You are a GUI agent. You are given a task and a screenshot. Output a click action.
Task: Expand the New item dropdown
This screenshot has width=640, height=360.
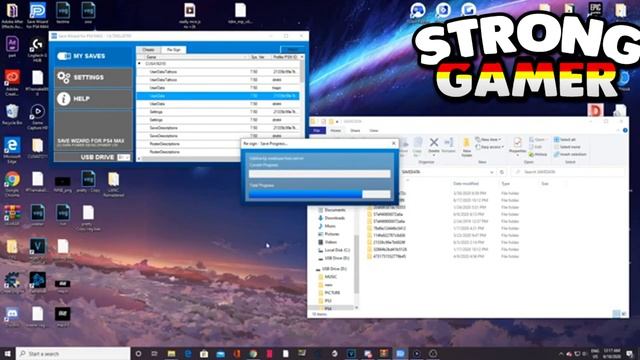pos(488,140)
